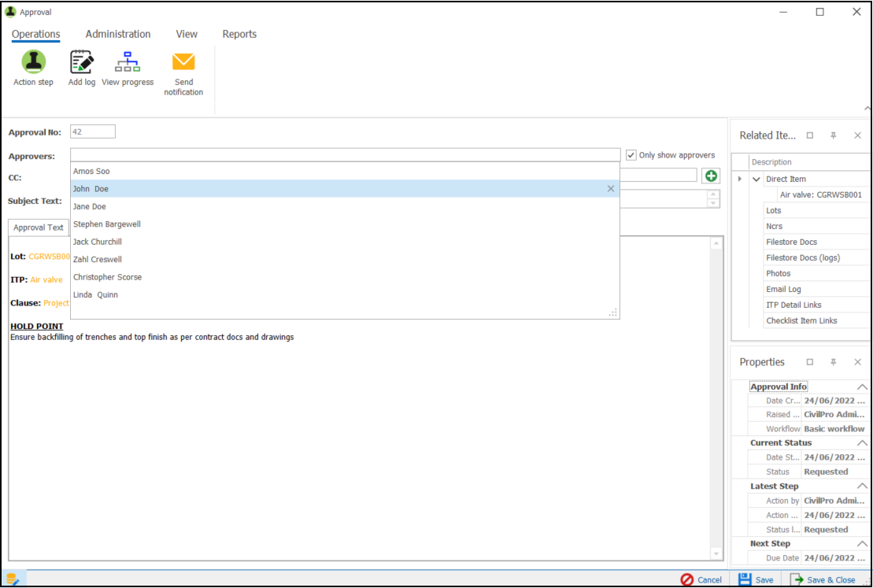Click the Basic workflow property value
The width and height of the screenshot is (873, 588).
(x=834, y=429)
